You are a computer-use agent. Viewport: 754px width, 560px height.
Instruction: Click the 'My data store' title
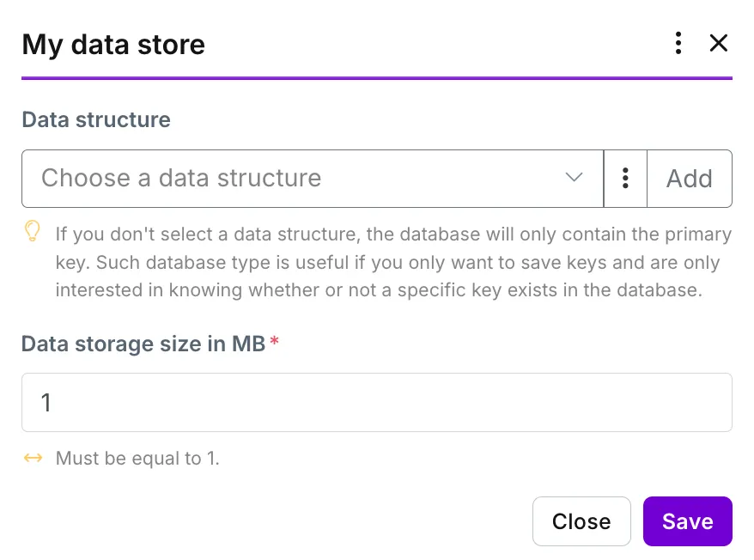point(113,45)
